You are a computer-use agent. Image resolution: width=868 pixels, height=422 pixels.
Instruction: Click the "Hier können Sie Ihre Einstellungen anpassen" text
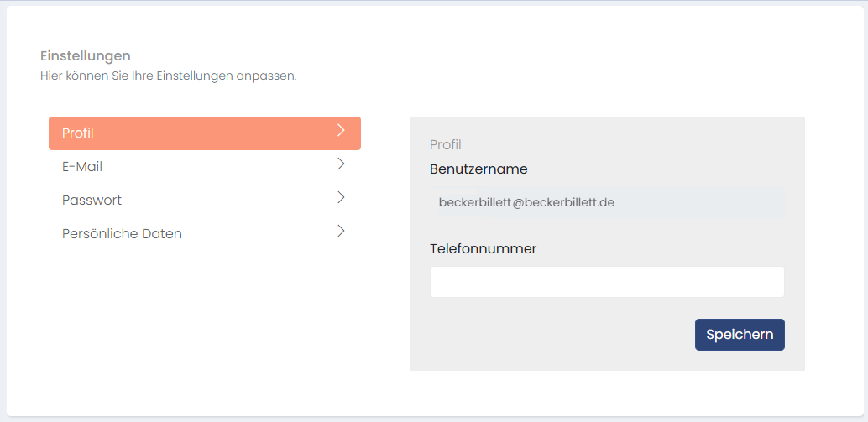pyautogui.click(x=168, y=76)
